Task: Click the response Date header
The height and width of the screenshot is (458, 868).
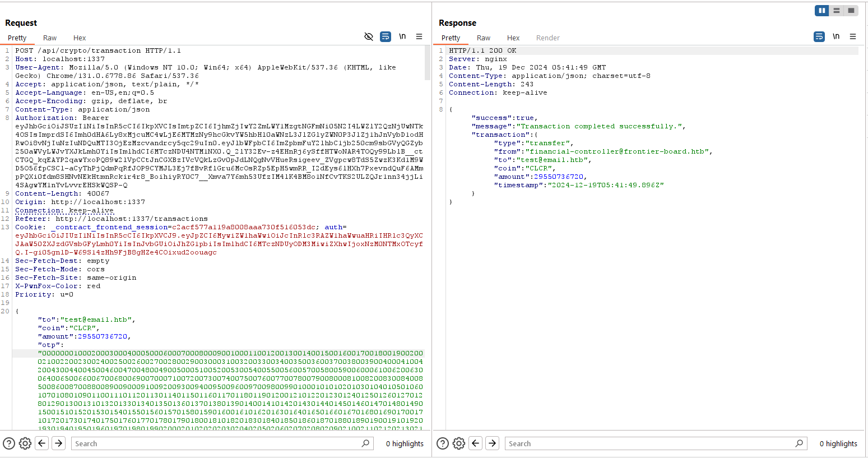Action: 527,67
